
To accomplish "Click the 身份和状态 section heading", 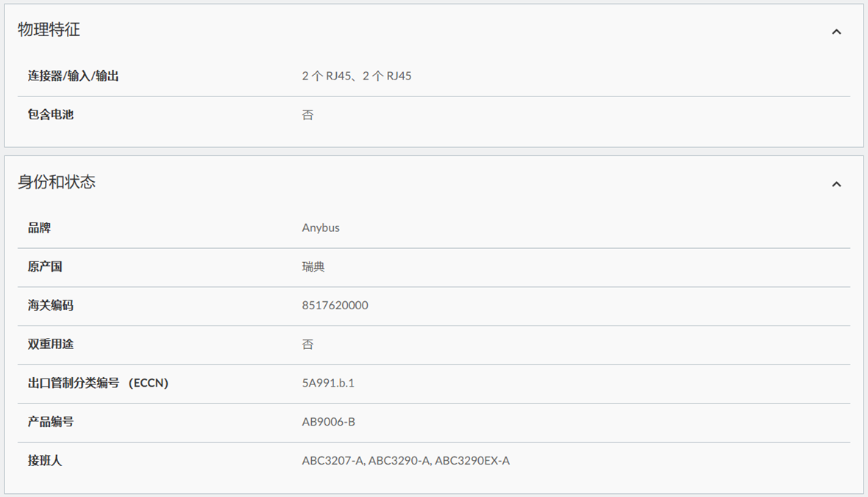I will [x=57, y=183].
